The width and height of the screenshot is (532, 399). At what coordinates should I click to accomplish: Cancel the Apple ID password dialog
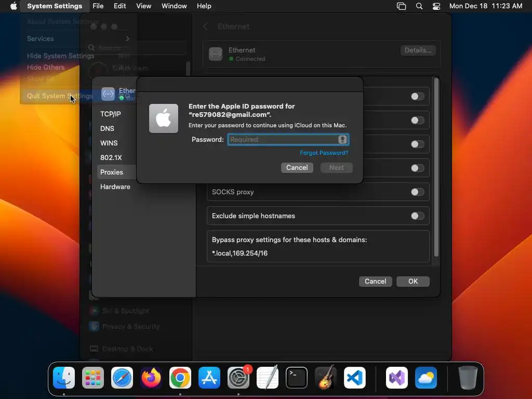point(297,168)
